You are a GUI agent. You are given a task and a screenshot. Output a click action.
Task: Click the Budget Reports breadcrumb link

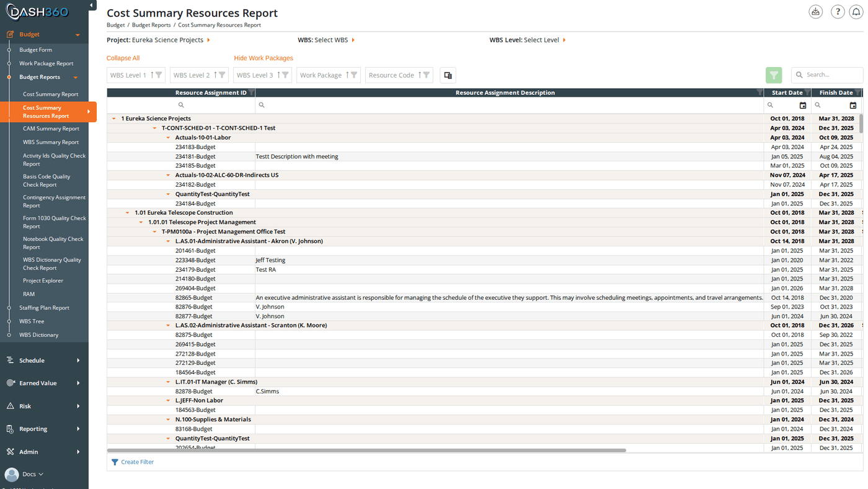tap(151, 25)
